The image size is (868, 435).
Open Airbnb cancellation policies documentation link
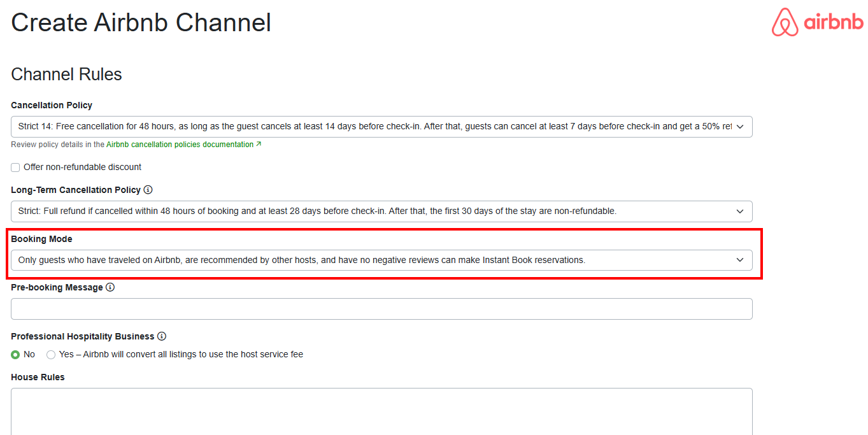click(180, 145)
